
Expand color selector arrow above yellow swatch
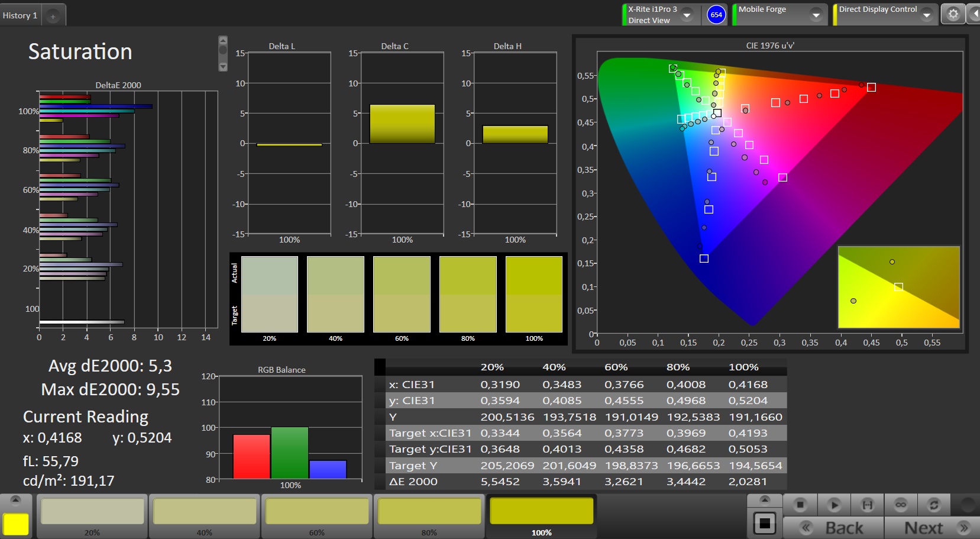pyautogui.click(x=16, y=501)
